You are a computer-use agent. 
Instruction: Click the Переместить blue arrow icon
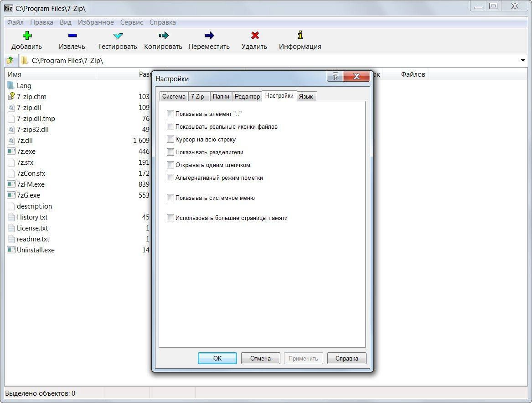[209, 35]
